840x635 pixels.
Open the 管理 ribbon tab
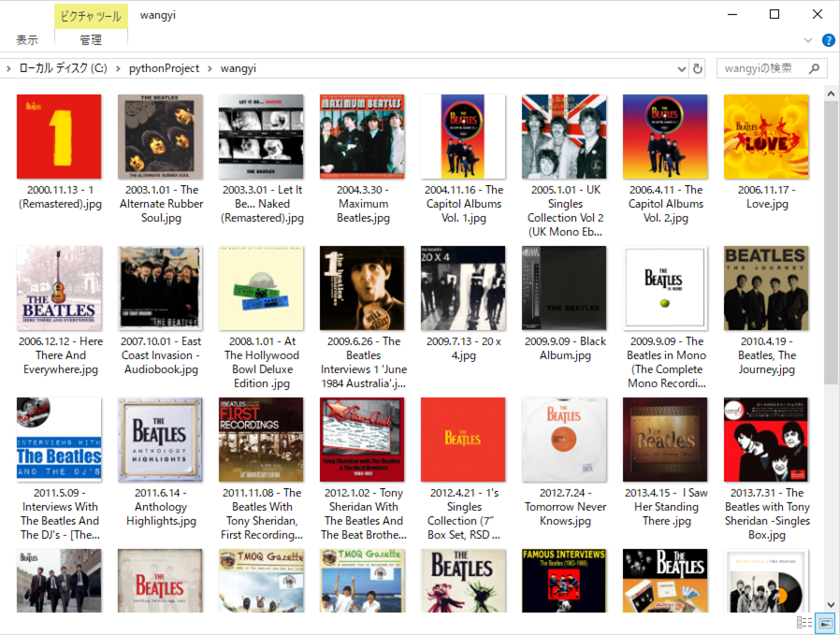point(91,39)
